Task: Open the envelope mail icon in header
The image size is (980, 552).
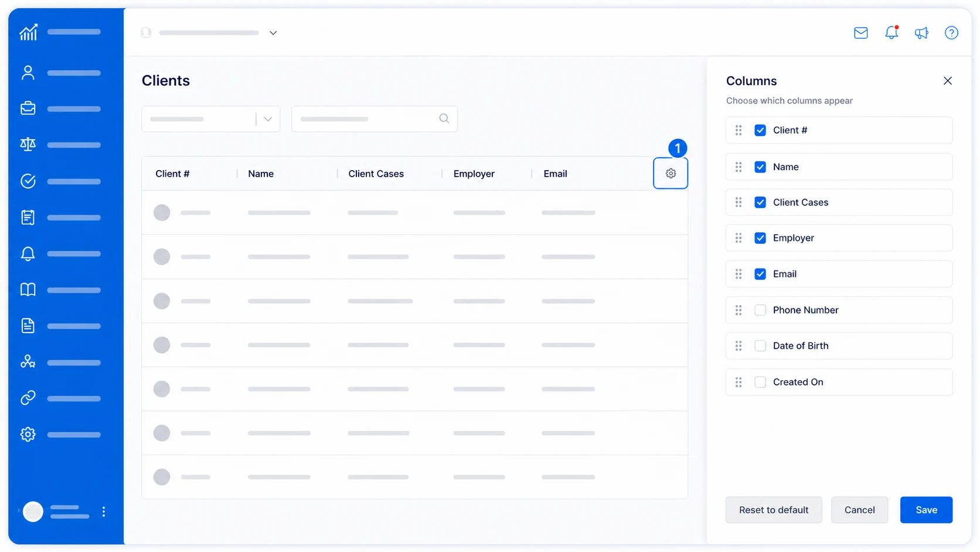Action: point(861,33)
